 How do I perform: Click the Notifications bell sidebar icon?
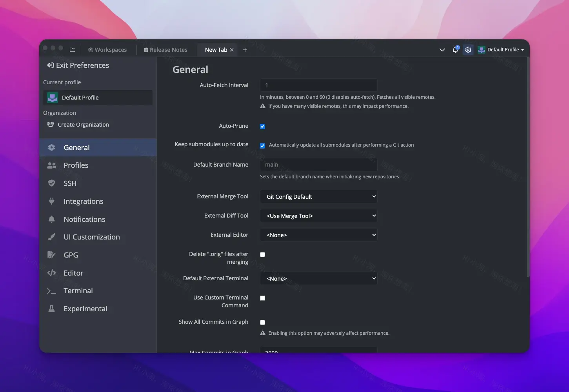(51, 219)
